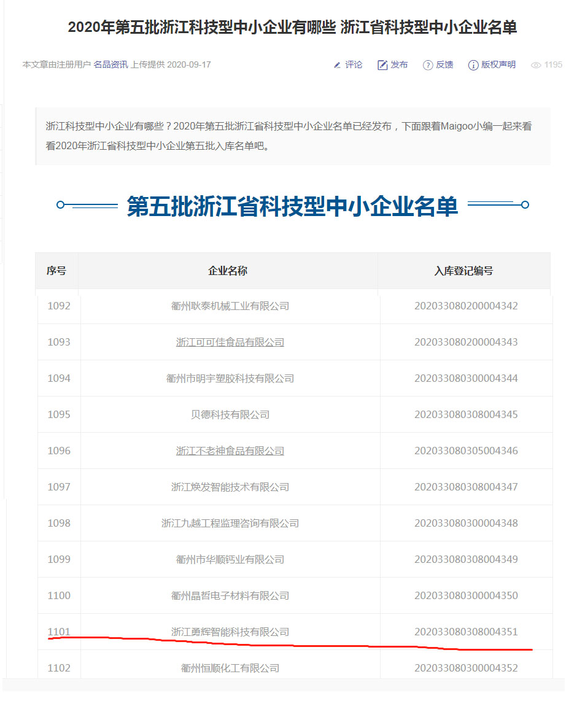The width and height of the screenshot is (577, 728).
Task: Select the 衢州恒顺化工有限公司 cell in the last row
Action: [230, 668]
